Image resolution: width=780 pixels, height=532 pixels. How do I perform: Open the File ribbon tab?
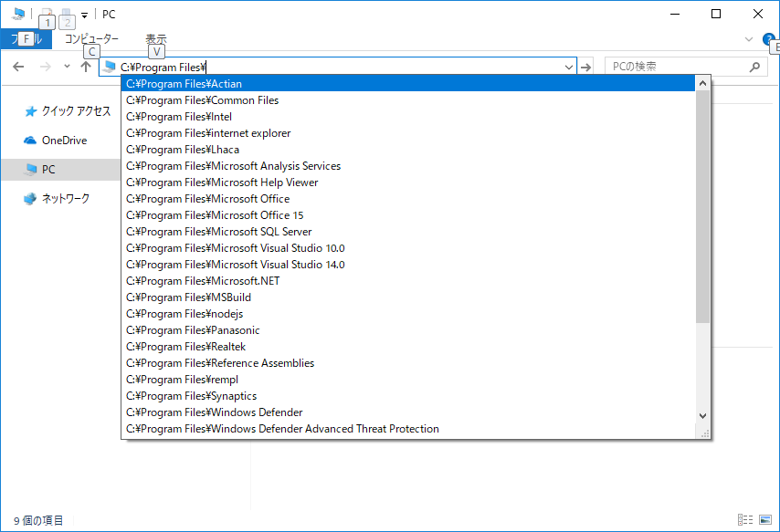[26, 39]
